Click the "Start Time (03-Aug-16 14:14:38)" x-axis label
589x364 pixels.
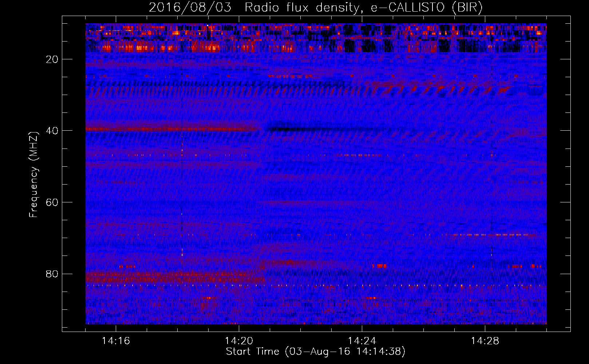pyautogui.click(x=316, y=352)
